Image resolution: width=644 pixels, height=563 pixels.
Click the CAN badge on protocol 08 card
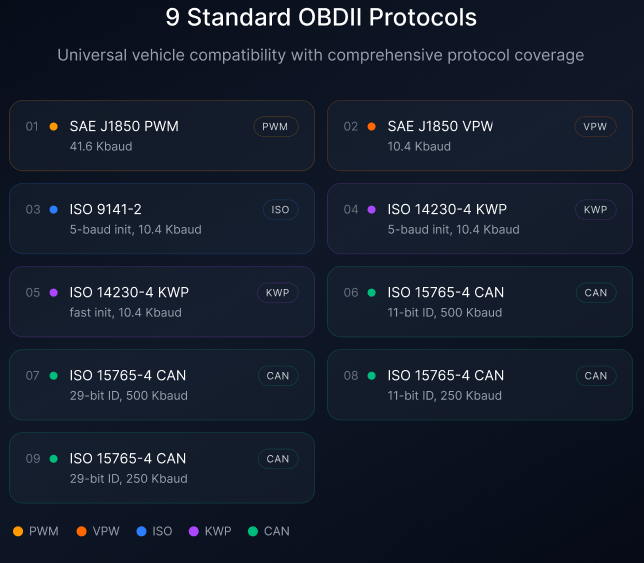tap(595, 376)
